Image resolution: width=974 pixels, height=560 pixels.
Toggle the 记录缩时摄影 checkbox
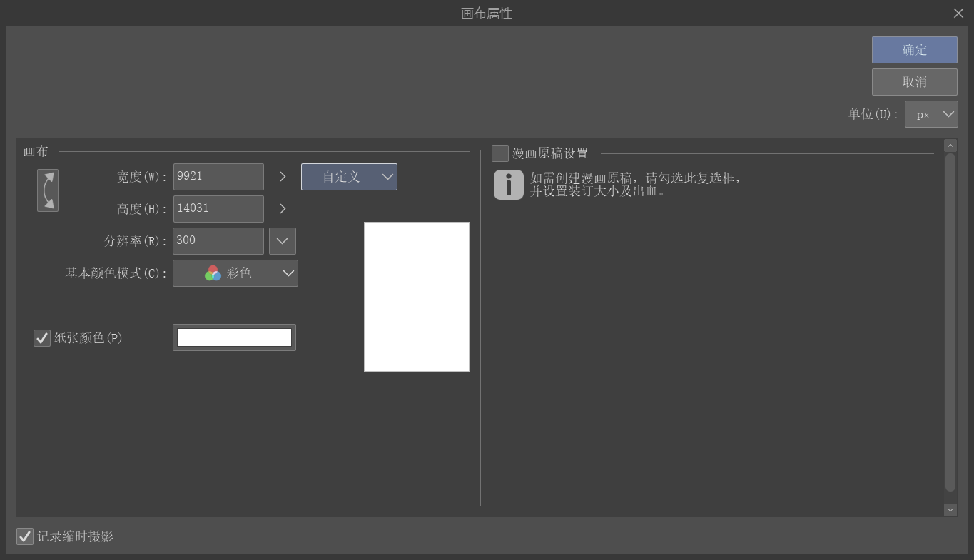(25, 536)
